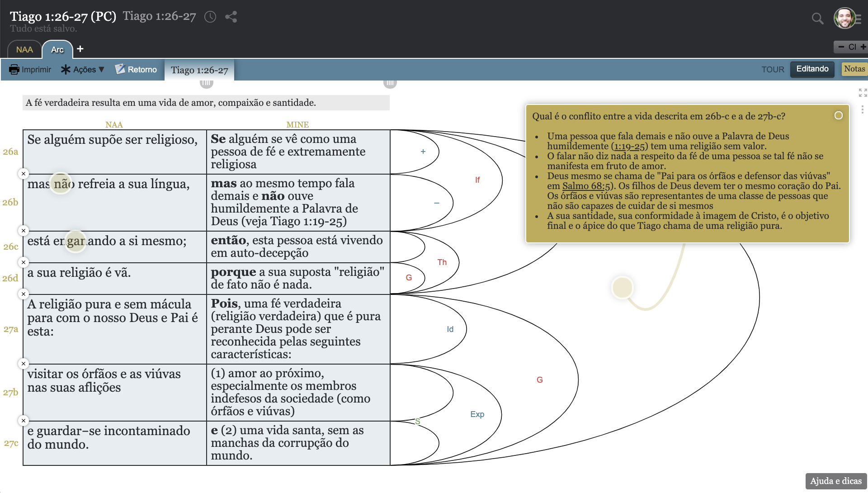
Task: Click the Imprimir printer icon
Action: tap(14, 69)
